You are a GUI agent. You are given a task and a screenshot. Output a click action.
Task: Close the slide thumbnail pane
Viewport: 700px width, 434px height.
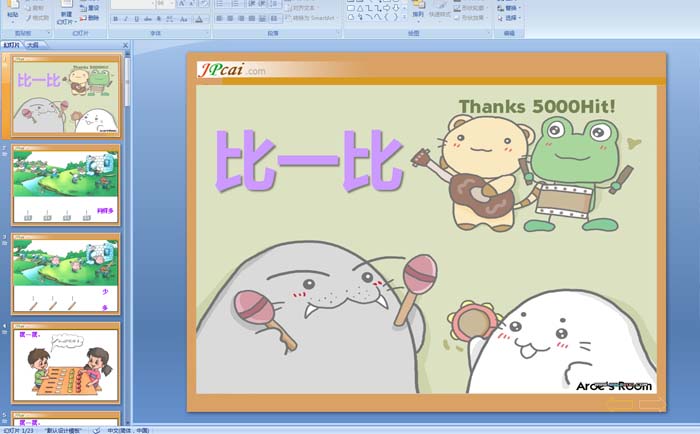coord(126,45)
